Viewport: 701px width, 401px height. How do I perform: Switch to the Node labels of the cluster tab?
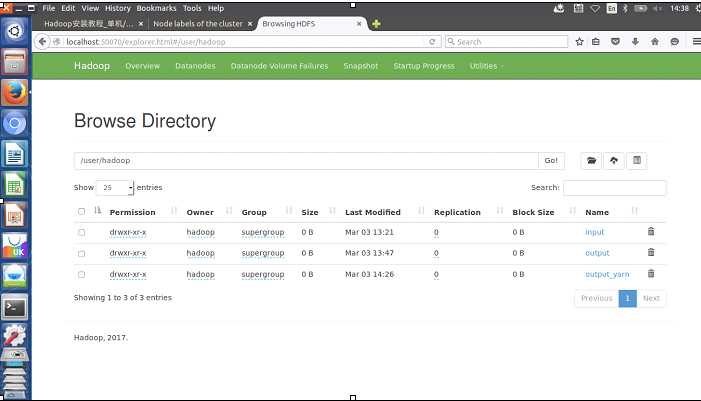pos(198,24)
